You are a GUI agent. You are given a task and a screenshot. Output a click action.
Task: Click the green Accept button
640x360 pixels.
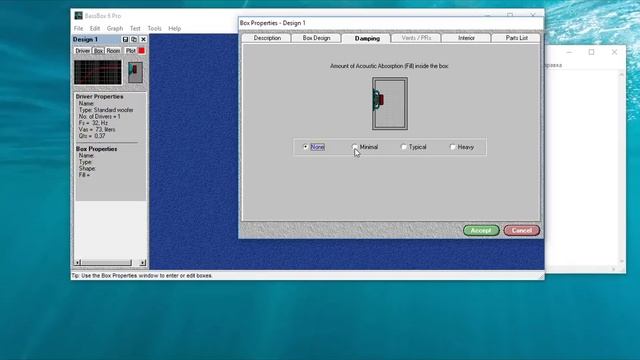tap(481, 231)
